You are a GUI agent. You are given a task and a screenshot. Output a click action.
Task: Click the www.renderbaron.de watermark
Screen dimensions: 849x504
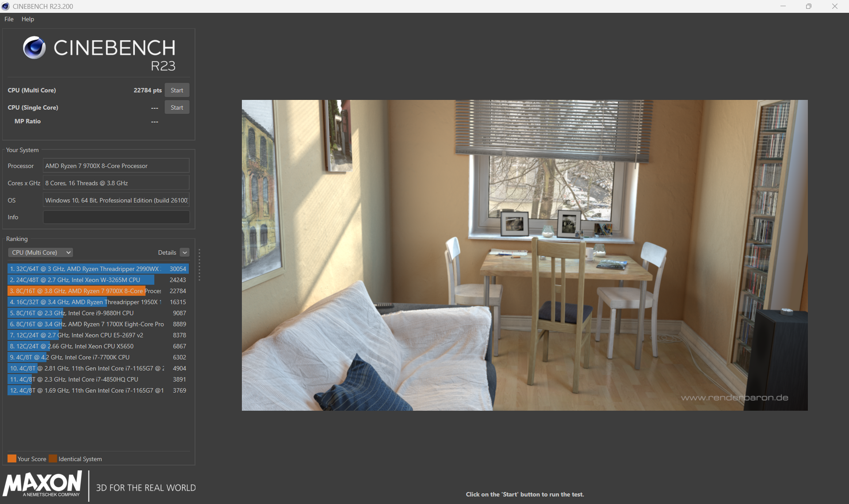coord(735,397)
